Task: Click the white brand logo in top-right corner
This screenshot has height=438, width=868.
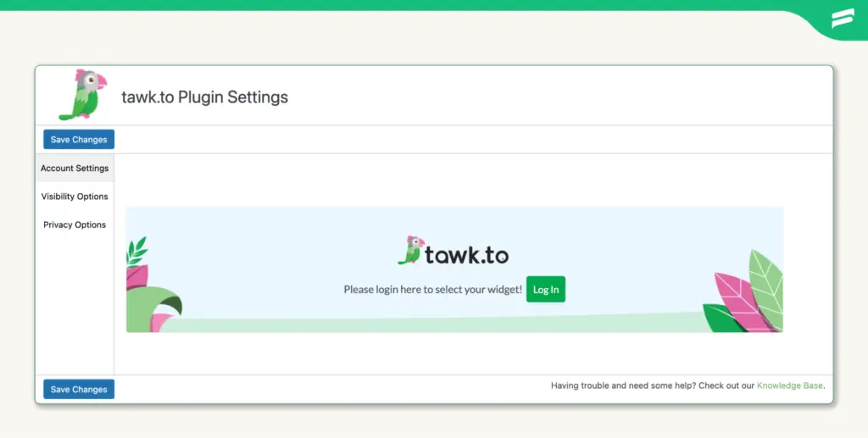Action: tap(843, 19)
